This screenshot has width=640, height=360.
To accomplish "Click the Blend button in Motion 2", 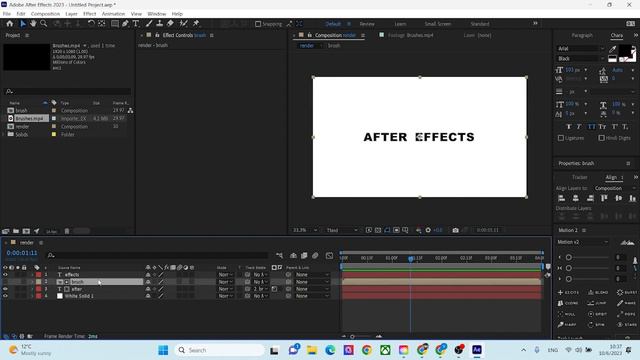I will point(598,293).
